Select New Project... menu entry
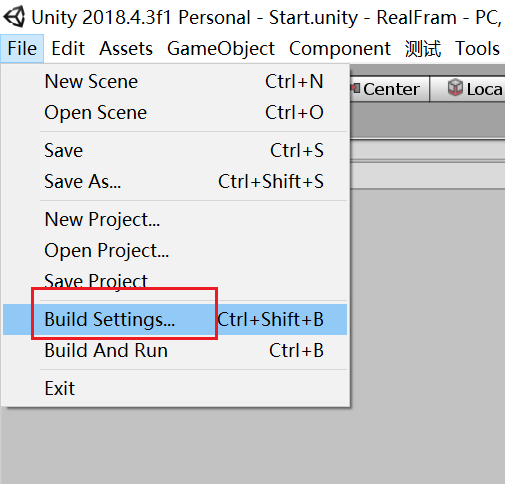Screen dimensions: 505x484 (175, 219)
